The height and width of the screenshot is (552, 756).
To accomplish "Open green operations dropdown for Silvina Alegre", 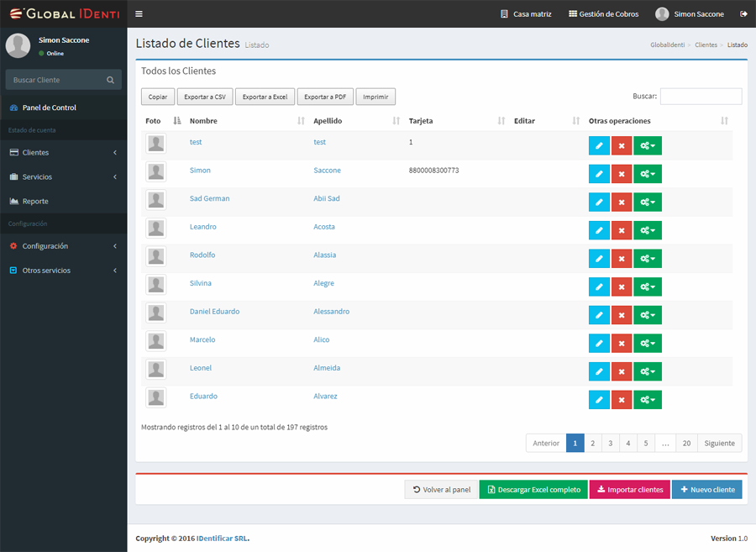I will coord(648,287).
